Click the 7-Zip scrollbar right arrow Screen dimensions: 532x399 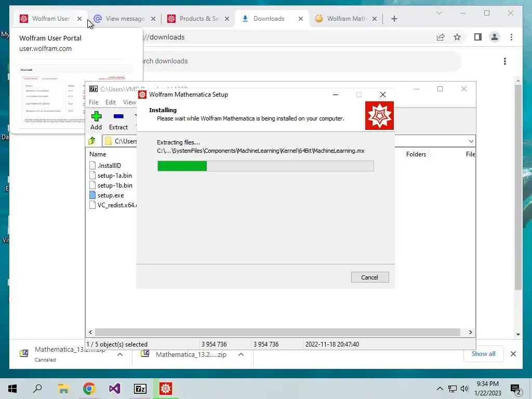pyautogui.click(x=470, y=332)
